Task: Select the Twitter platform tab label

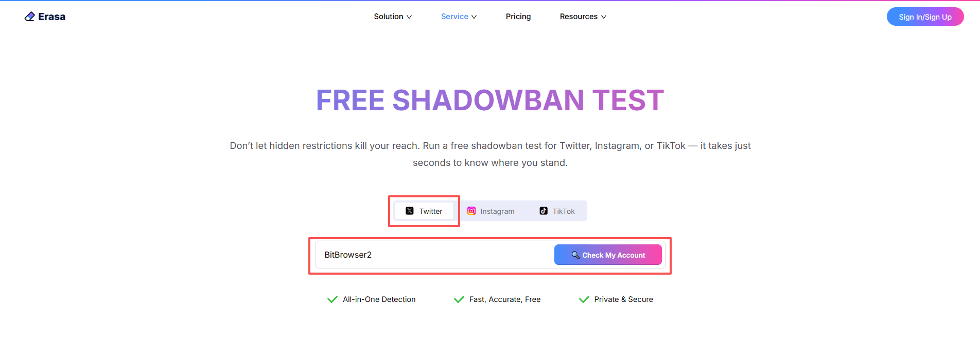Action: (x=431, y=211)
